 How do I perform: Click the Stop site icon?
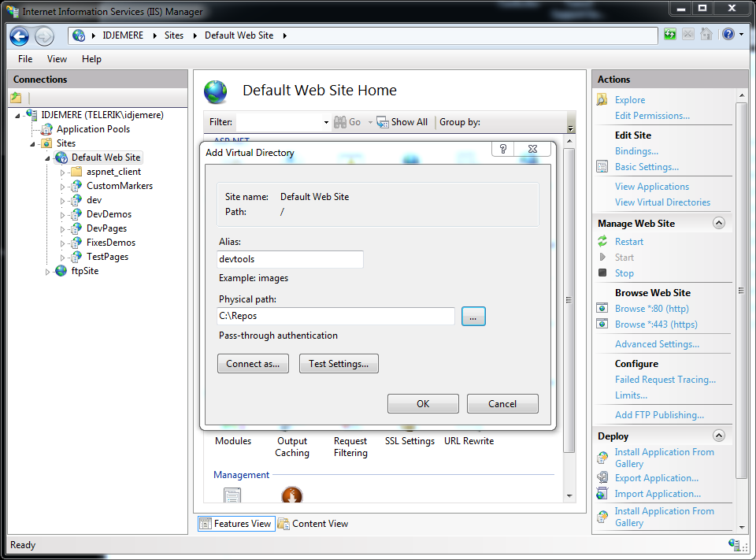click(602, 273)
